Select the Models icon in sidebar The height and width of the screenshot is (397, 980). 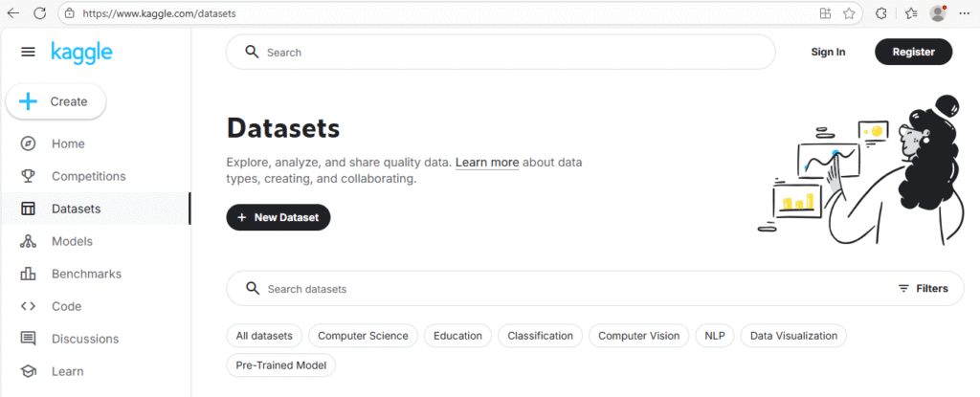tap(29, 241)
